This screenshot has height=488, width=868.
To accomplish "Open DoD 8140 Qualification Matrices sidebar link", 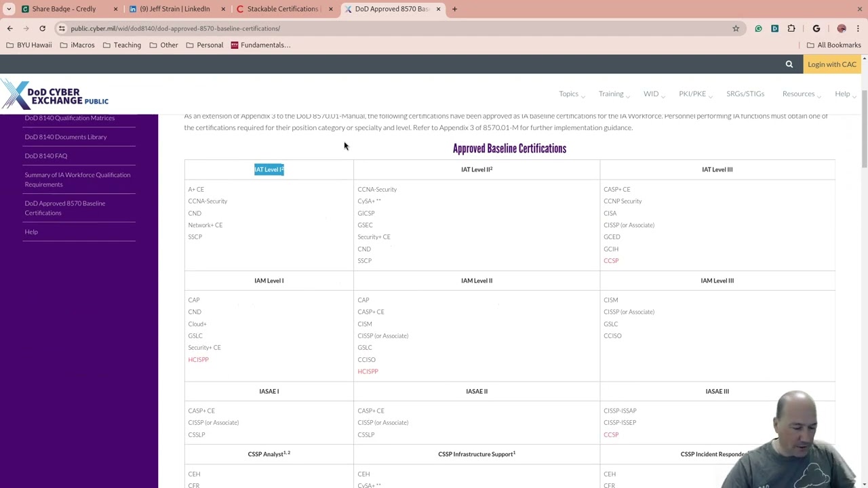I will click(70, 118).
